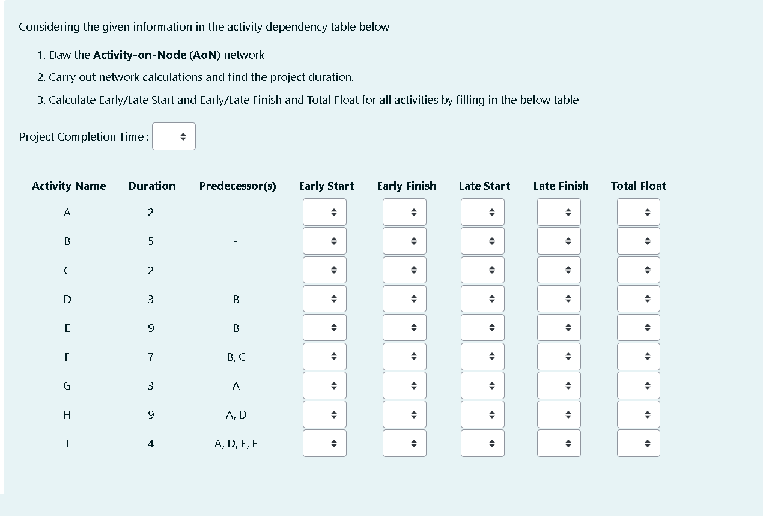This screenshot has width=763, height=532.
Task: Select the duration value of activity E
Action: pyautogui.click(x=151, y=328)
